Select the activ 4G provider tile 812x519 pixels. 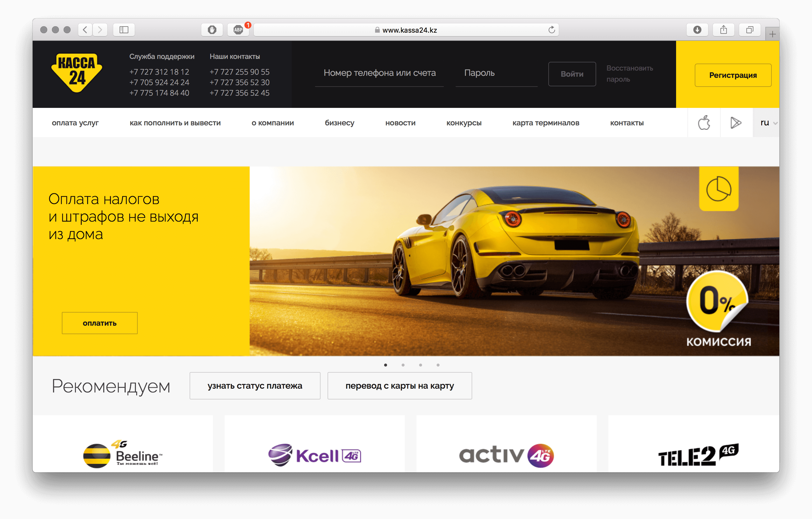[x=507, y=444]
